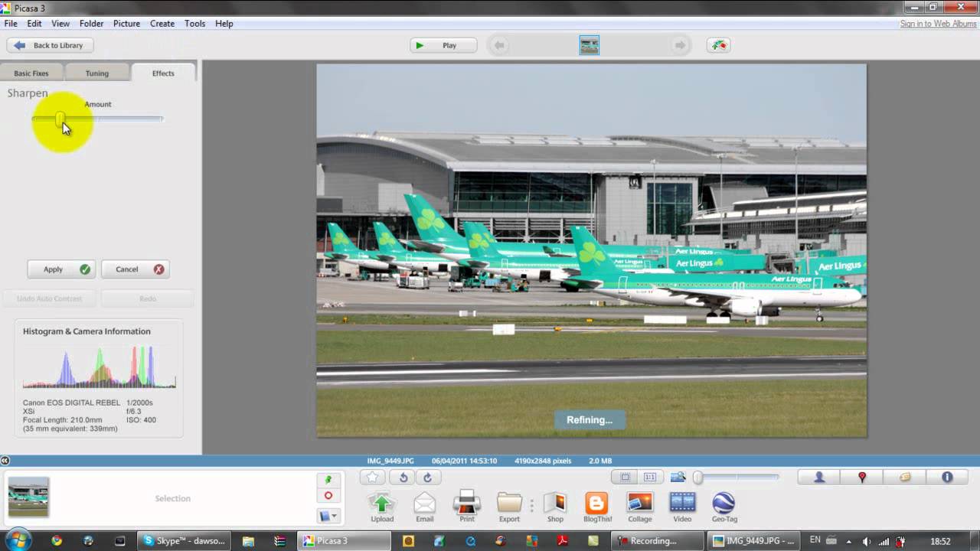The height and width of the screenshot is (551, 980).
Task: Open the Folder menu
Action: coord(91,24)
